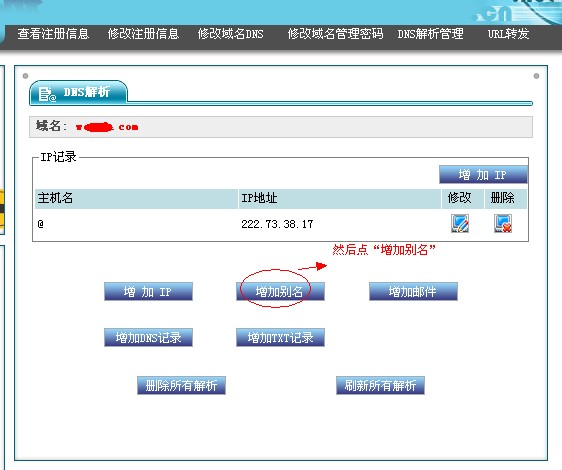Open 修改域名管理密码 menu item
The height and width of the screenshot is (470, 562).
pos(335,34)
